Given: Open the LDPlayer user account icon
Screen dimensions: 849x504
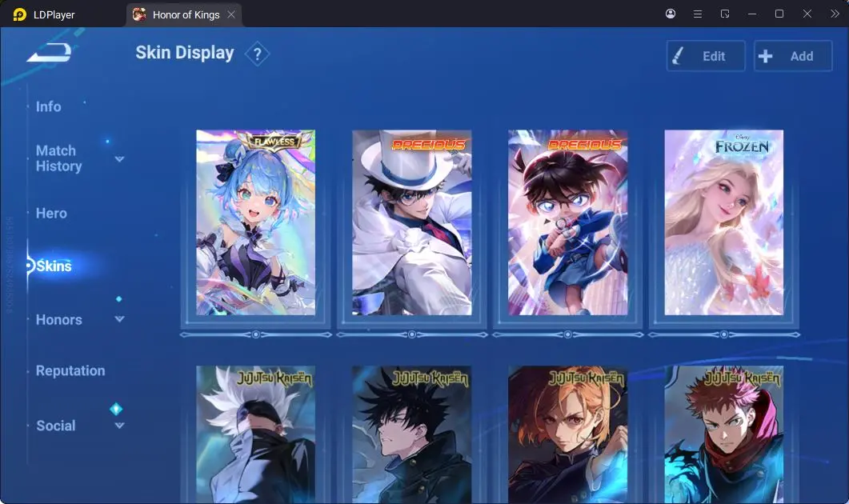Looking at the screenshot, I should [x=671, y=14].
